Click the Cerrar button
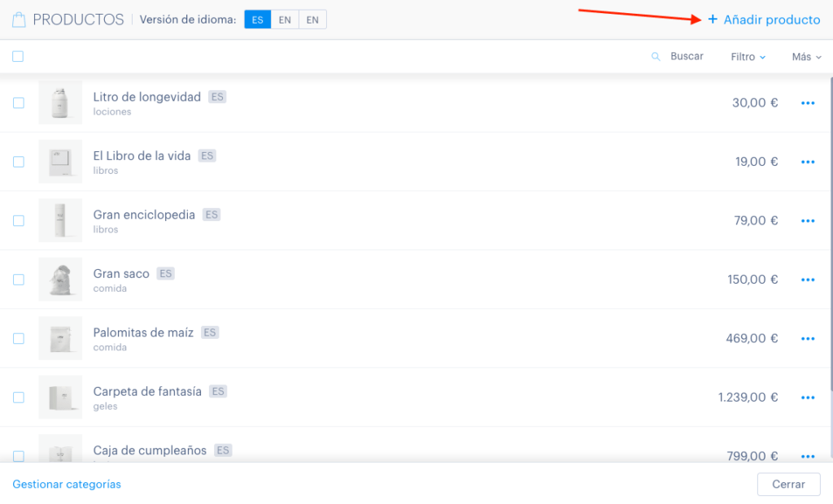 (788, 484)
